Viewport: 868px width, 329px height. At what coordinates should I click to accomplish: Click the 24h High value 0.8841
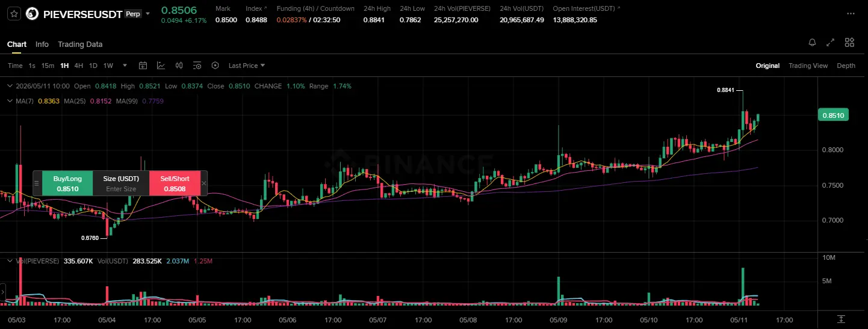point(373,20)
